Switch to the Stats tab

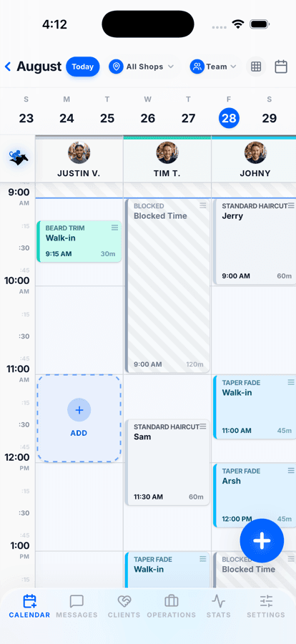coord(218,607)
